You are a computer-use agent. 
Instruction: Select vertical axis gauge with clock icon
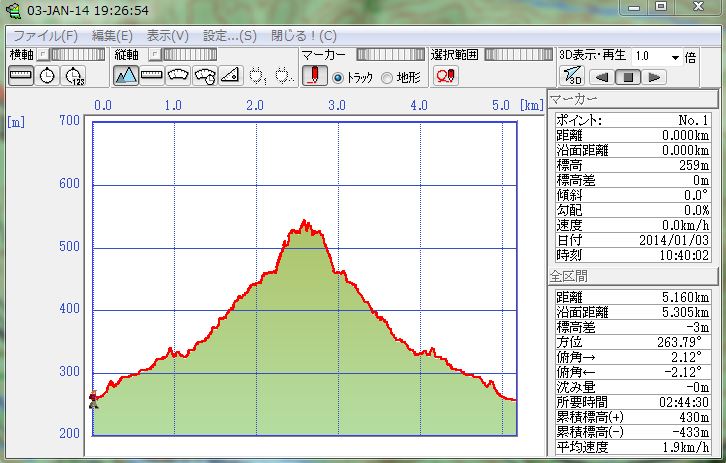coord(205,75)
